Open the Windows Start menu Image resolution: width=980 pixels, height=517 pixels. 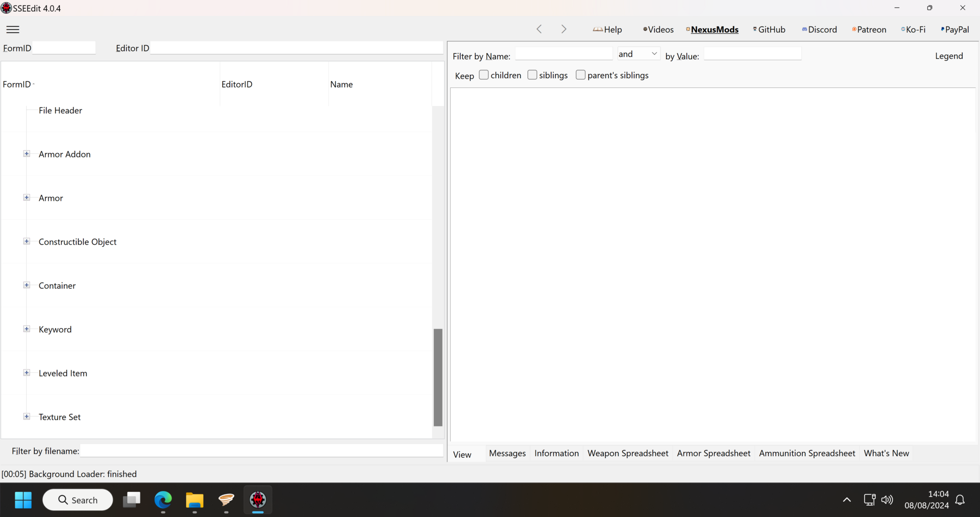point(23,500)
